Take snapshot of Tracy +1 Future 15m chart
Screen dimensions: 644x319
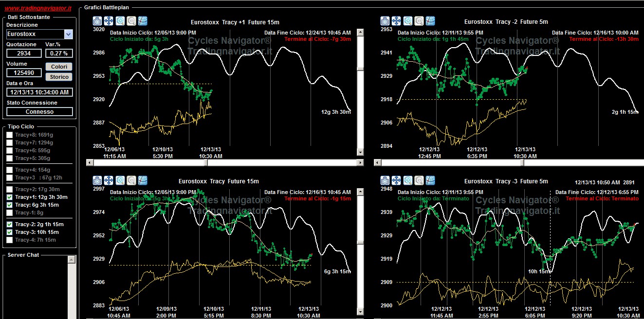pyautogui.click(x=97, y=21)
